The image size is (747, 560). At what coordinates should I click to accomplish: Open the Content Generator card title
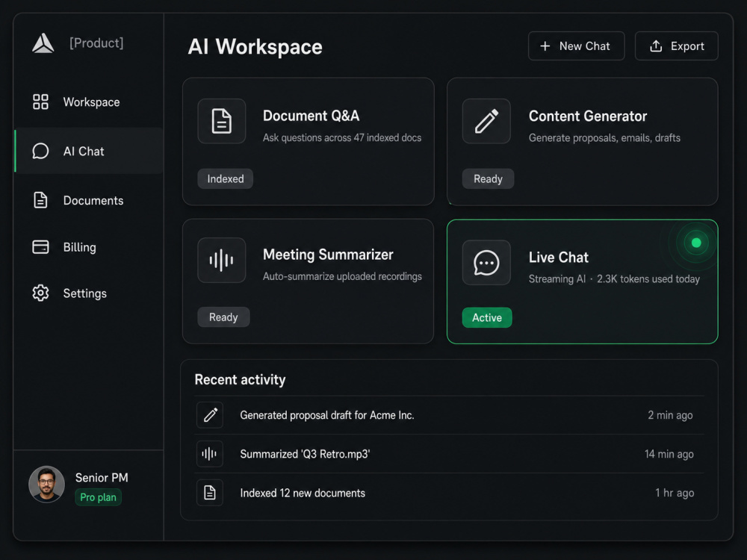tap(587, 116)
